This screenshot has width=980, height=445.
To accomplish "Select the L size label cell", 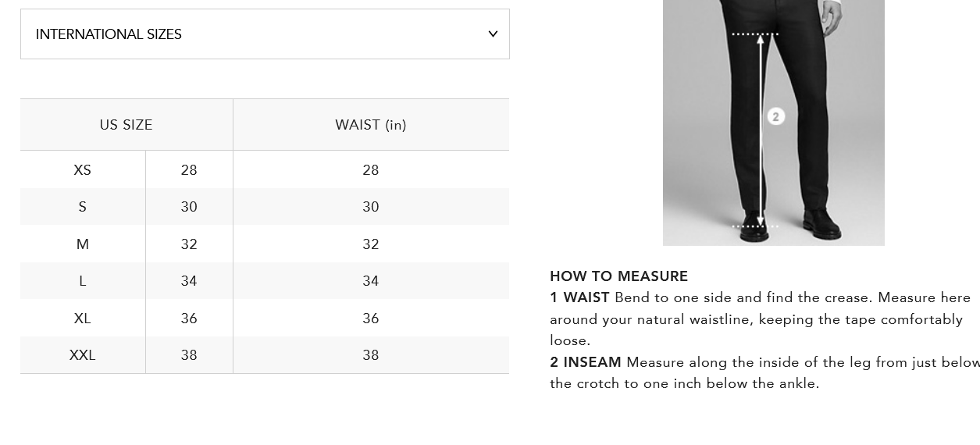I will (82, 281).
